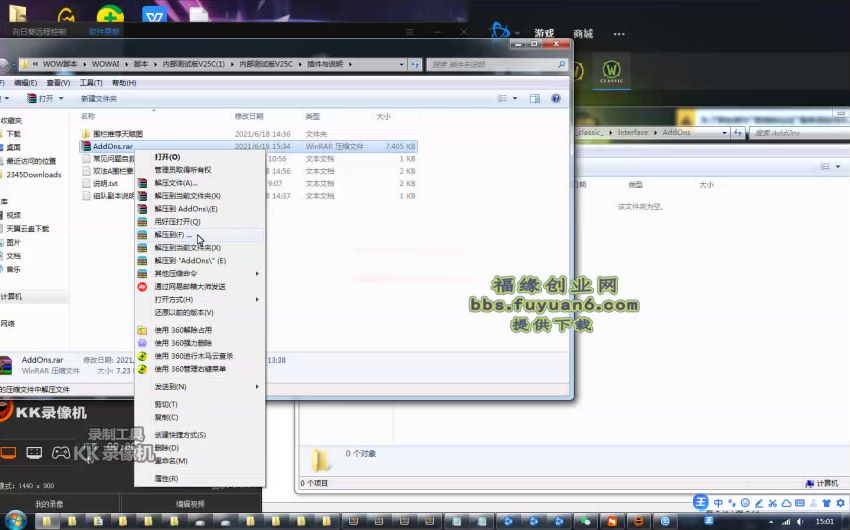This screenshot has height=530, width=850.
Task: Sort files by the 修改日期 column header
Action: 248,116
